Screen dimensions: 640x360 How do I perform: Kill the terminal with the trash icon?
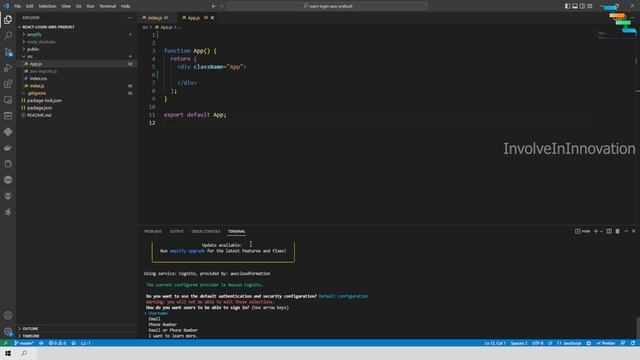(x=618, y=231)
